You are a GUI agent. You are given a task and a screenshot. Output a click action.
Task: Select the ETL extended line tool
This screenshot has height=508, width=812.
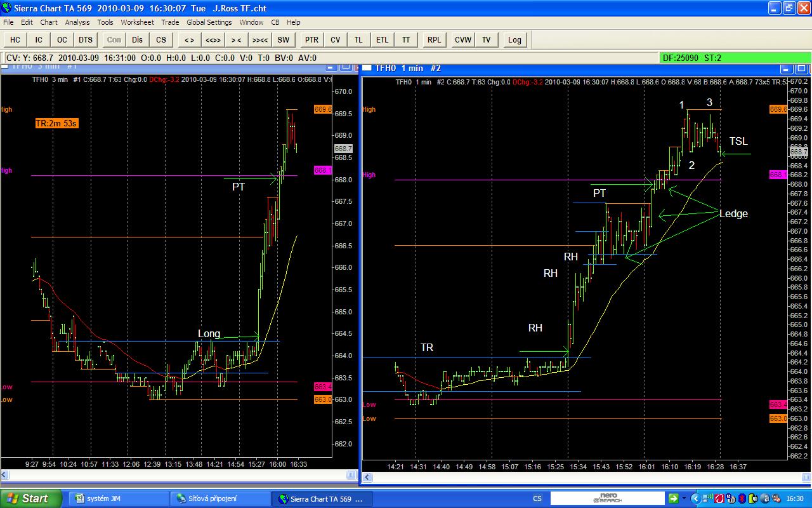tap(382, 39)
